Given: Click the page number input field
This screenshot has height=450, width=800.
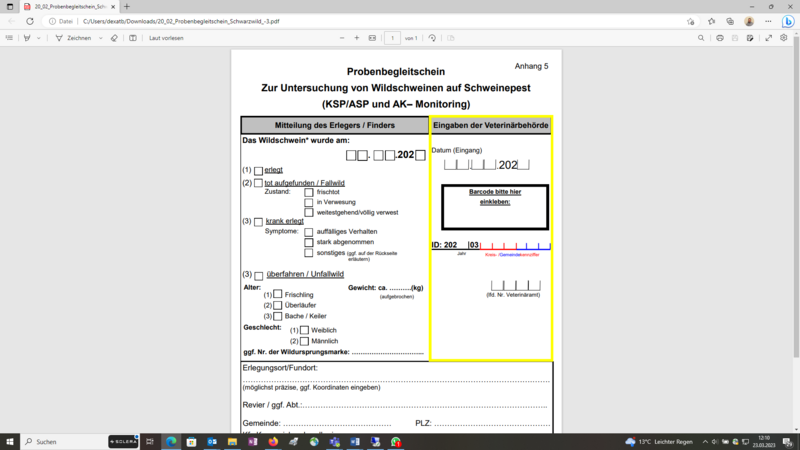Looking at the screenshot, I should (x=392, y=38).
